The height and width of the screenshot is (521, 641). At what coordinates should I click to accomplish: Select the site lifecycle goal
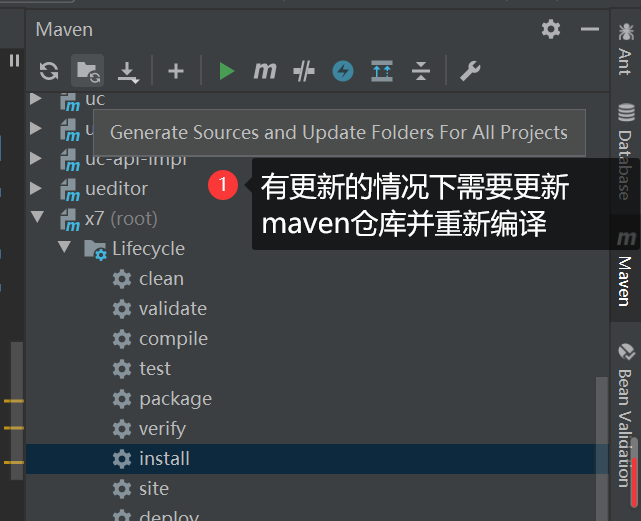154,489
